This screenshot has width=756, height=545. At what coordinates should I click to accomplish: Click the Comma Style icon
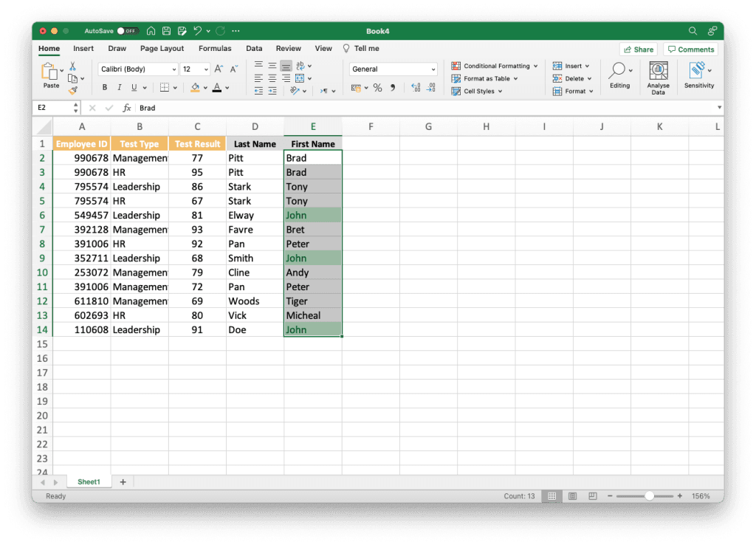tap(393, 88)
